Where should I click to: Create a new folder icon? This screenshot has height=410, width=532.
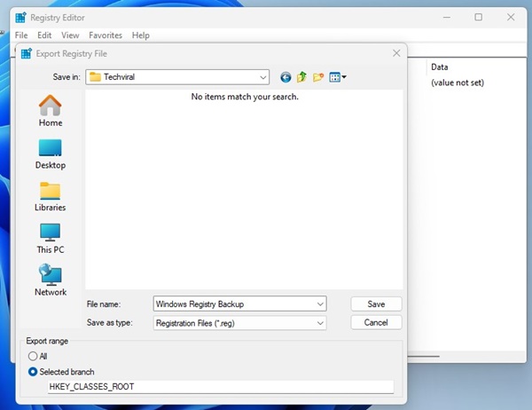click(x=318, y=77)
